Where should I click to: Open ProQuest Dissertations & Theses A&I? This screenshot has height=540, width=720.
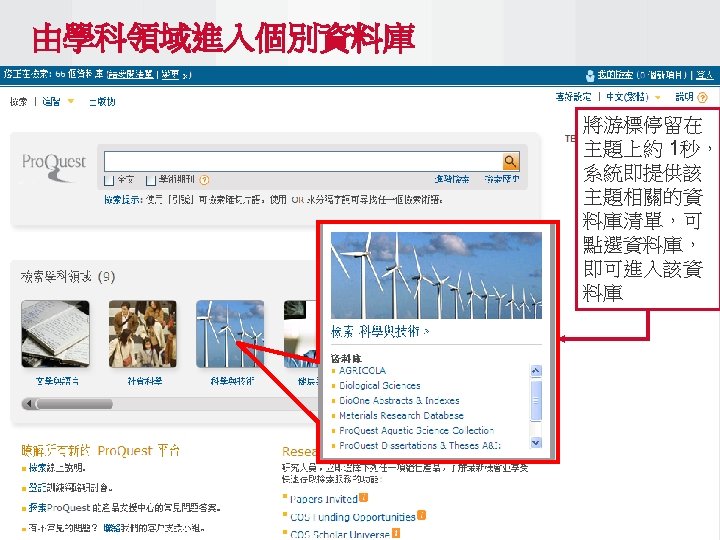pyautogui.click(x=420, y=445)
